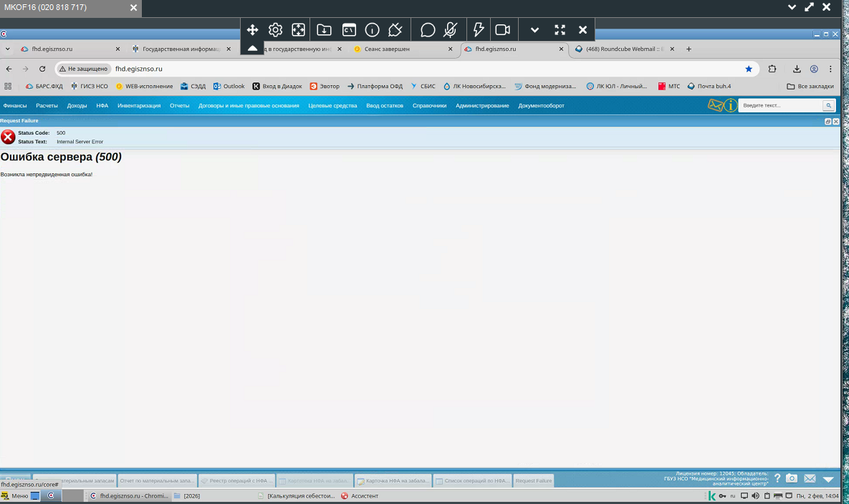
Task: Open the Финансы menu
Action: tap(14, 105)
